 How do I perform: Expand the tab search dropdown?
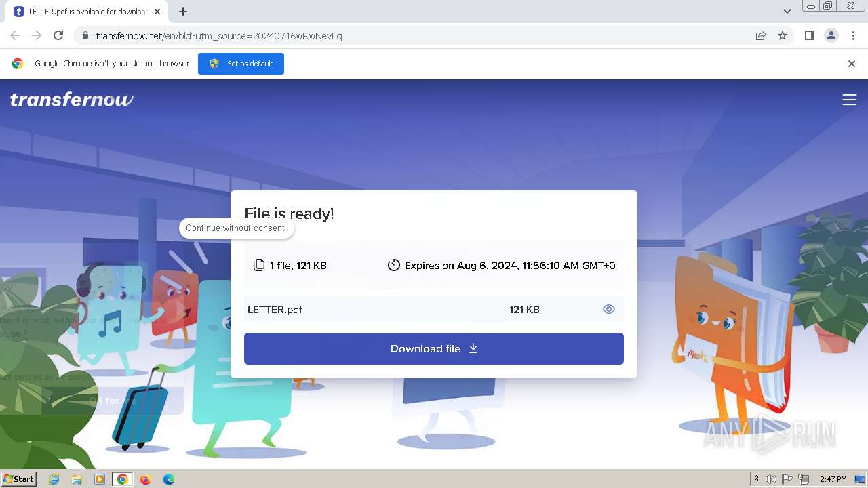click(x=787, y=12)
